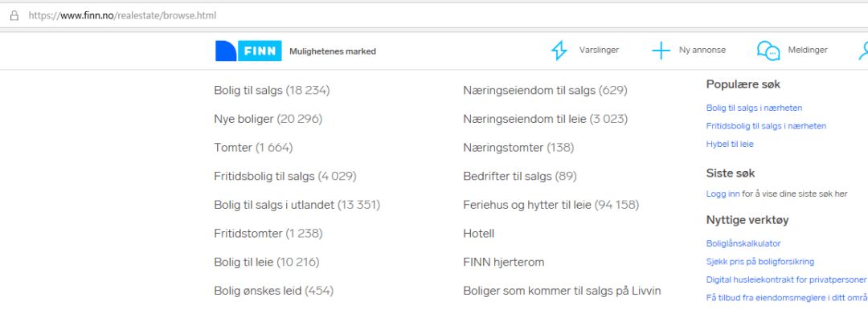The width and height of the screenshot is (868, 330).
Task: Go to Tomter category
Action: click(253, 148)
